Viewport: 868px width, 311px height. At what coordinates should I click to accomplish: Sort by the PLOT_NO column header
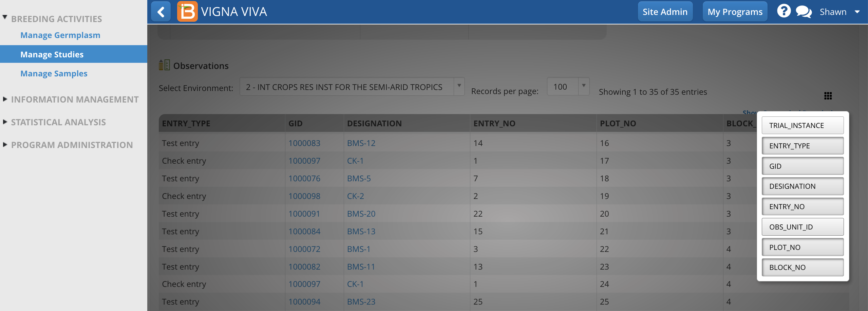tap(660, 123)
